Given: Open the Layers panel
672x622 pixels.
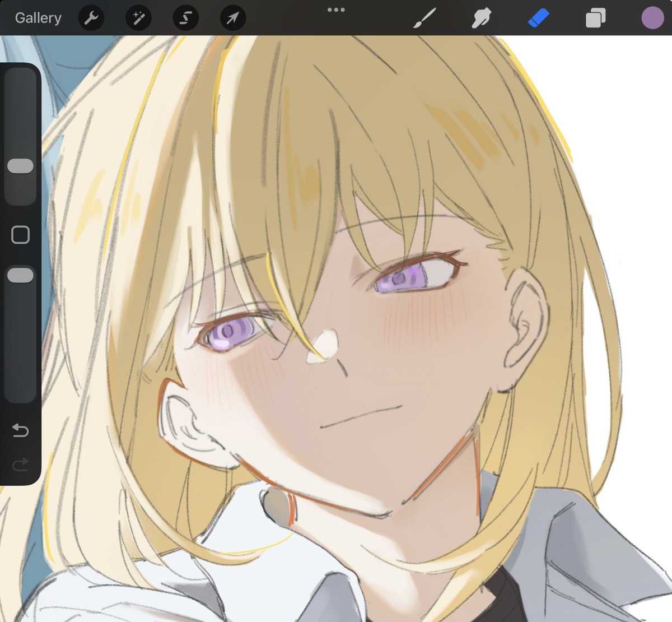Looking at the screenshot, I should [x=595, y=18].
